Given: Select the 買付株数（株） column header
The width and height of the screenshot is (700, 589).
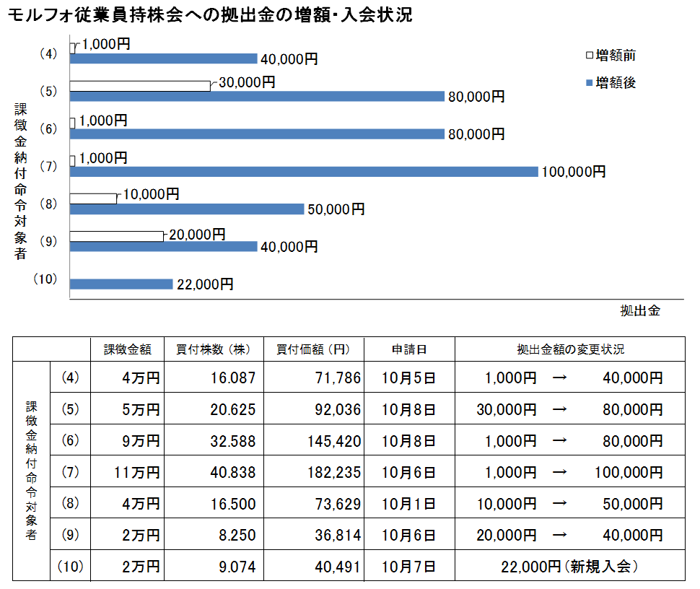Looking at the screenshot, I should (213, 349).
